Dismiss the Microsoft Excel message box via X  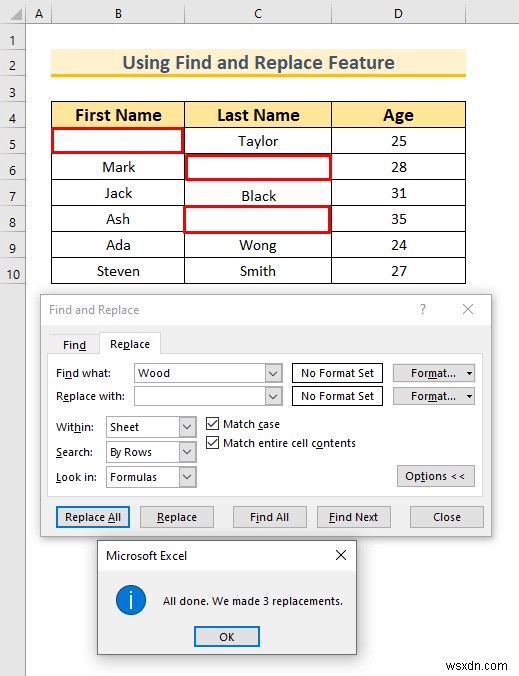tap(341, 555)
